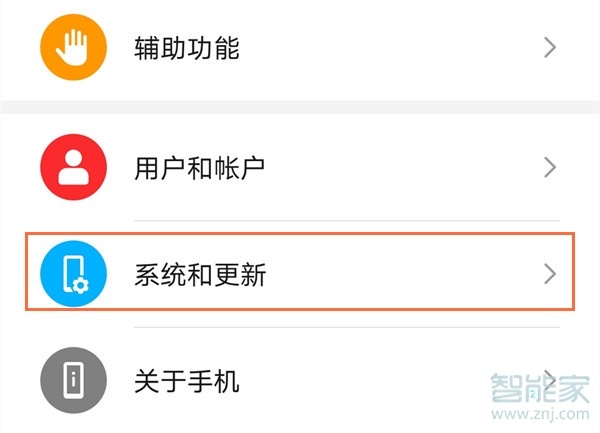The height and width of the screenshot is (433, 600).
Task: Click the empty space right of 用户和帐户 text
Action: point(400,166)
